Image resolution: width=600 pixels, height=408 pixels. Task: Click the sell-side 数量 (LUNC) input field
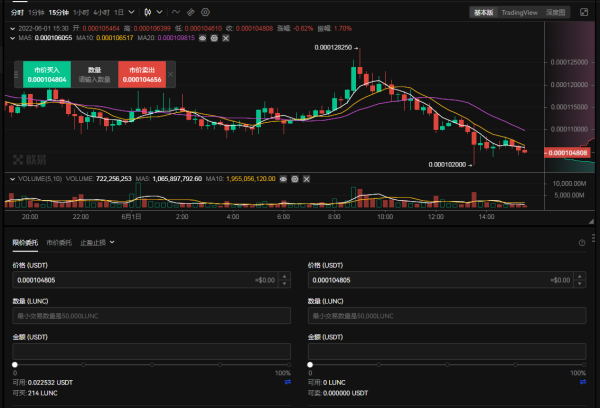445,315
